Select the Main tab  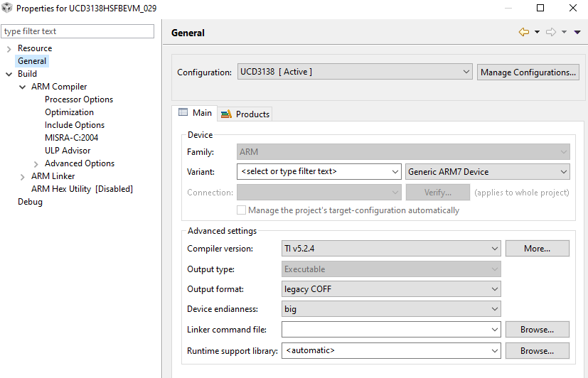pos(195,113)
